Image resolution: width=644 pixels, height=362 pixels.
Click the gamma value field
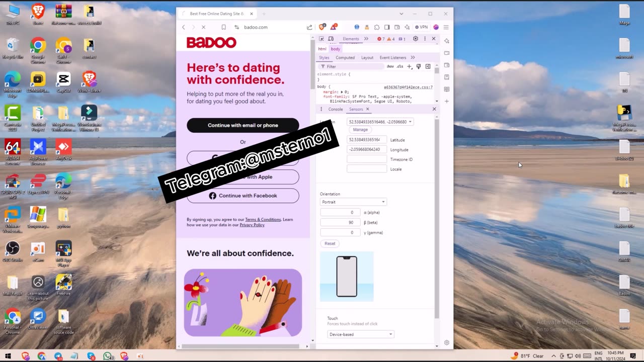(x=341, y=232)
